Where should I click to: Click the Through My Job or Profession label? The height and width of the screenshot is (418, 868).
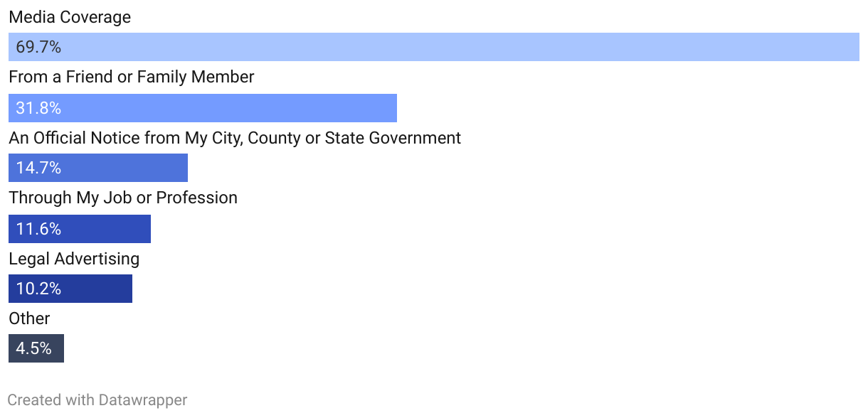[x=123, y=198]
